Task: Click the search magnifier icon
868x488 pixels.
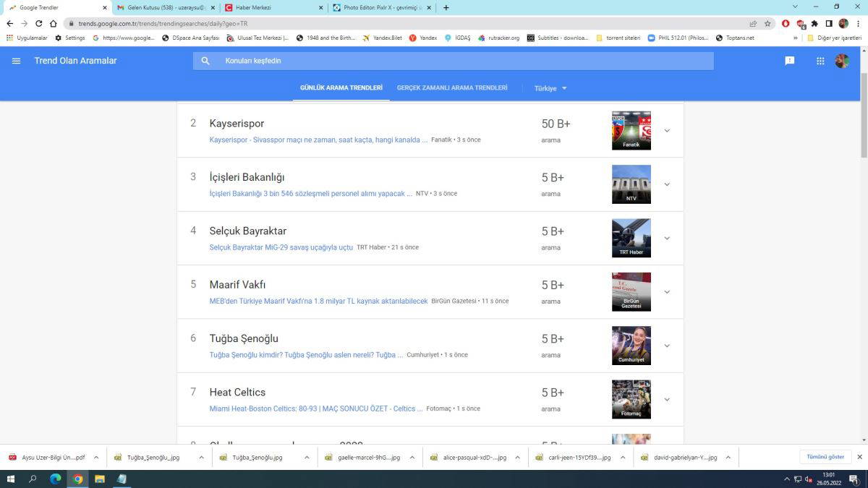Action: 205,61
